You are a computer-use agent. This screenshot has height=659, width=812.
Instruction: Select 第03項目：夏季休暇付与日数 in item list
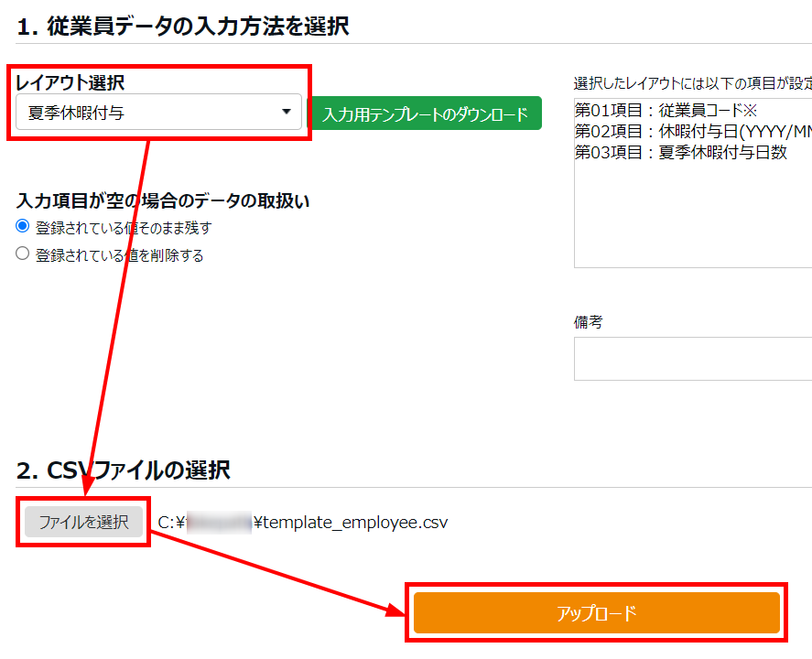tap(681, 153)
